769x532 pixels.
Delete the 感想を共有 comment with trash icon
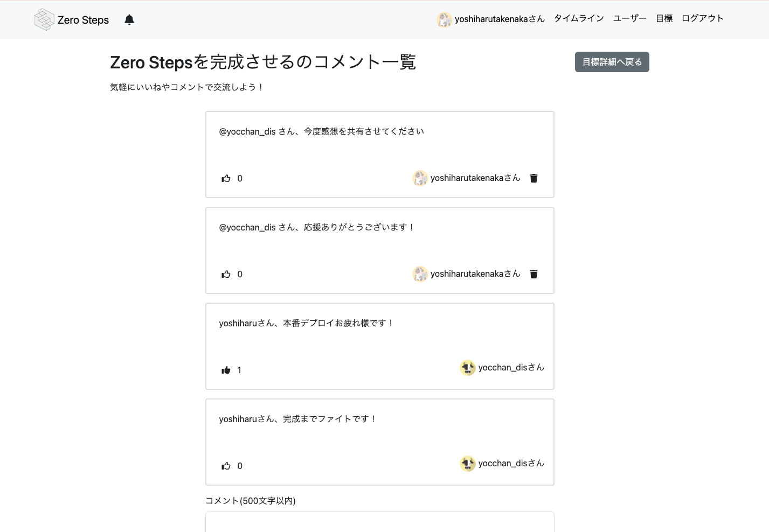click(533, 178)
